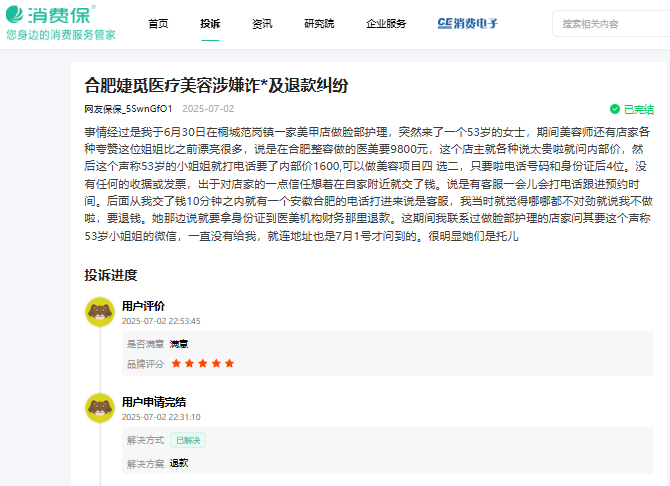Viewport: 670px width, 486px height.
Task: Click the post date 2025-07-02
Action: [x=208, y=109]
